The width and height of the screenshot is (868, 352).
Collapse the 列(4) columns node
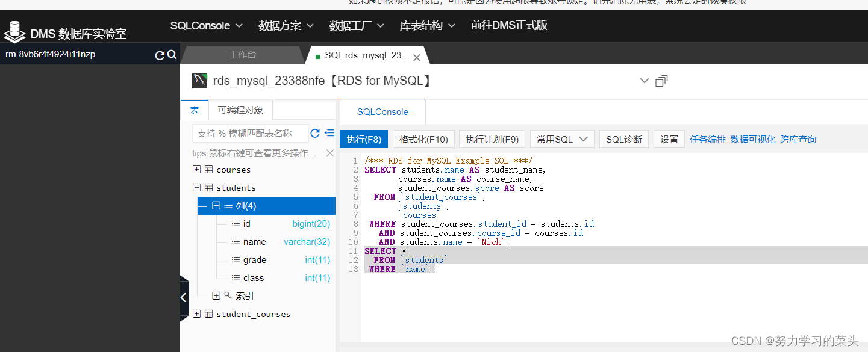click(216, 206)
